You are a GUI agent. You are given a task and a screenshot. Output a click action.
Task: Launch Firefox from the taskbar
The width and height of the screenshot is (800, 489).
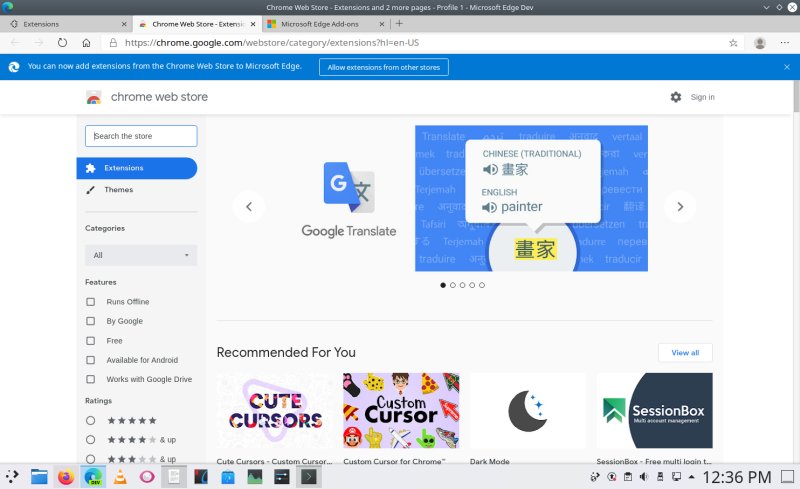[x=66, y=477]
